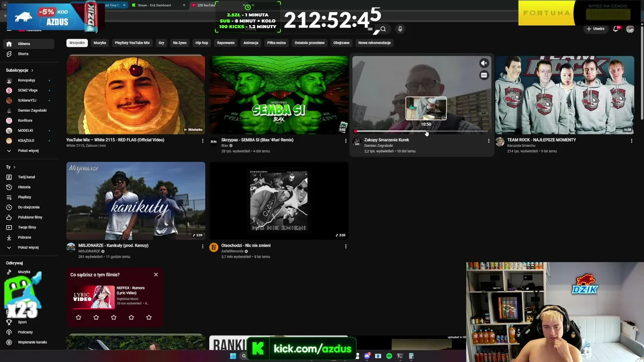Click the YouTube search magnifier icon

(x=383, y=29)
